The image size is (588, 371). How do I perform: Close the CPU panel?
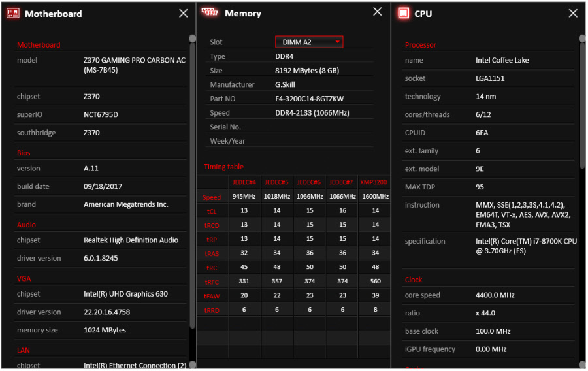573,13
